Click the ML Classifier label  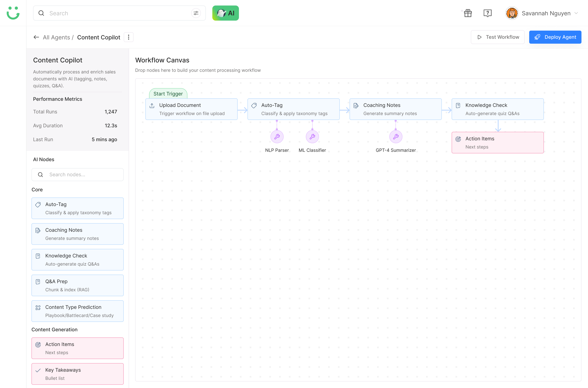[312, 150]
